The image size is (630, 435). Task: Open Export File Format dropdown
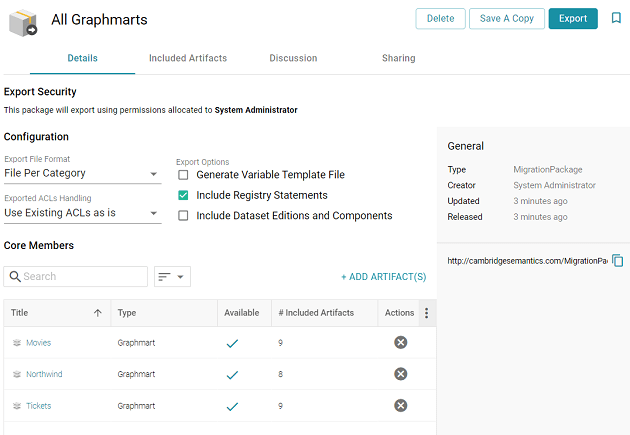pos(82,174)
